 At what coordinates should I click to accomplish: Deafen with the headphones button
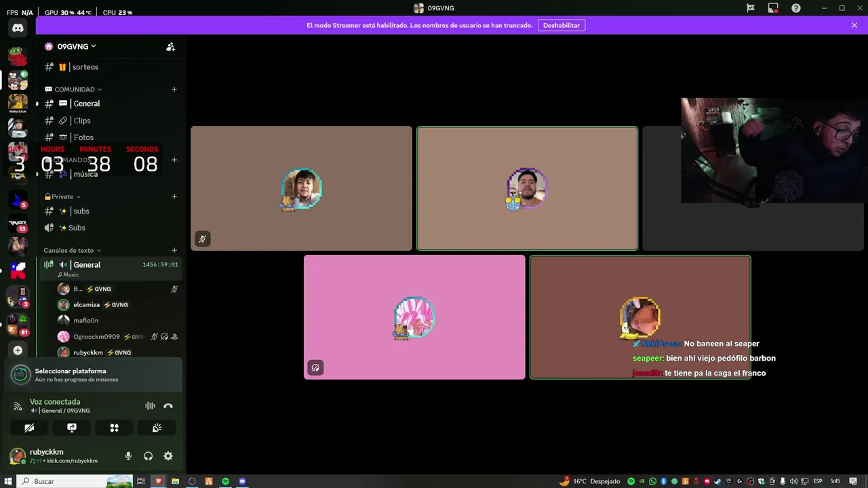coord(149,456)
